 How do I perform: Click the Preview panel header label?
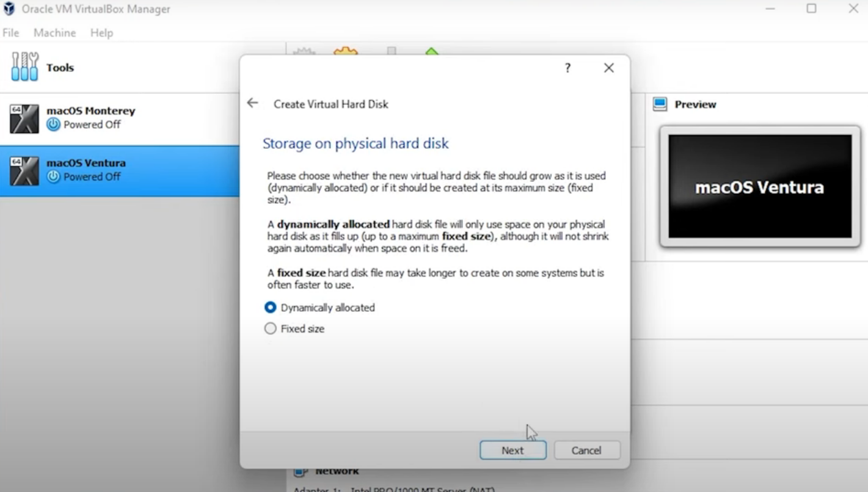pos(695,104)
